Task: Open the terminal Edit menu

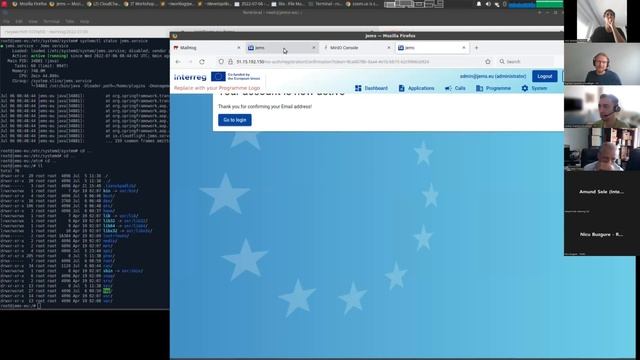Action: pos(19,21)
